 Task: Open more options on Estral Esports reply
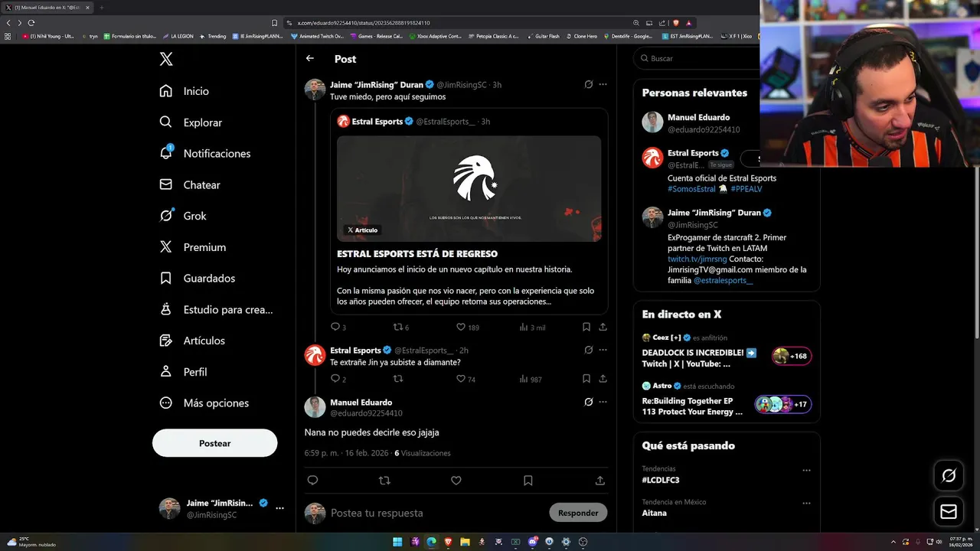(x=603, y=350)
